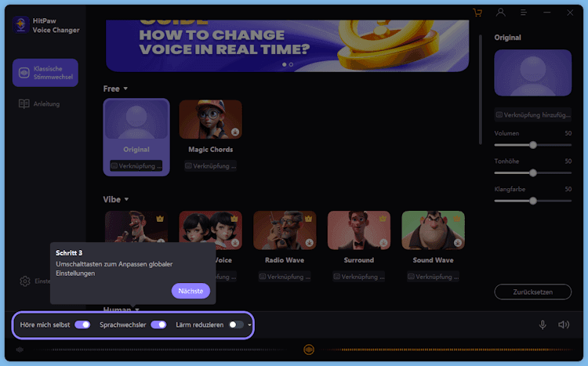This screenshot has width=588, height=366.
Task: Enable the Lärm reduzieren switch
Action: point(236,324)
